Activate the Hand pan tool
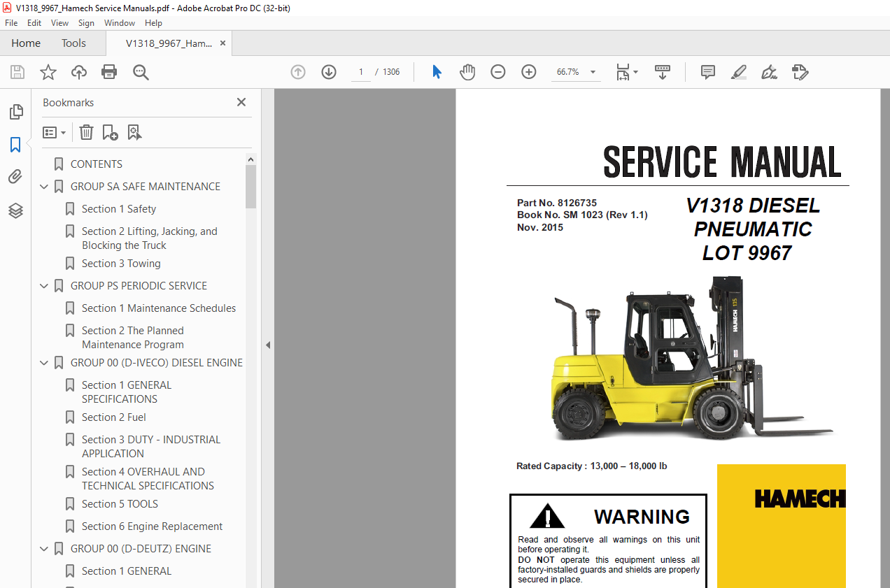Screen dimensions: 890x588 (x=467, y=72)
